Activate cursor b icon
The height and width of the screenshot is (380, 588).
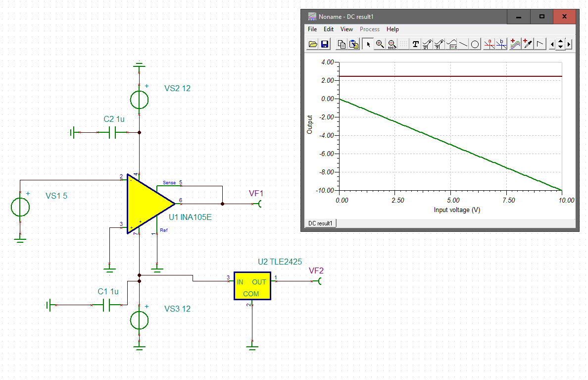coord(501,44)
